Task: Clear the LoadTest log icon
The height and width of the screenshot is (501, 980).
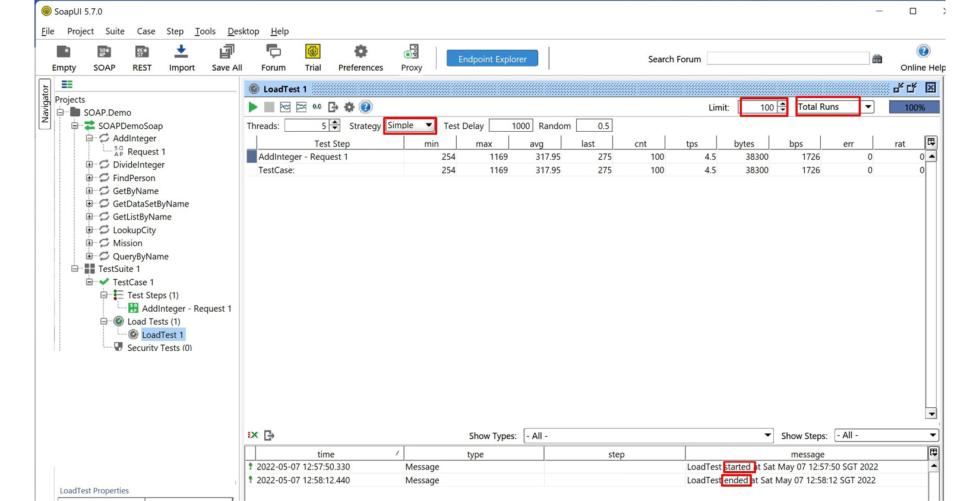Action: coord(253,435)
